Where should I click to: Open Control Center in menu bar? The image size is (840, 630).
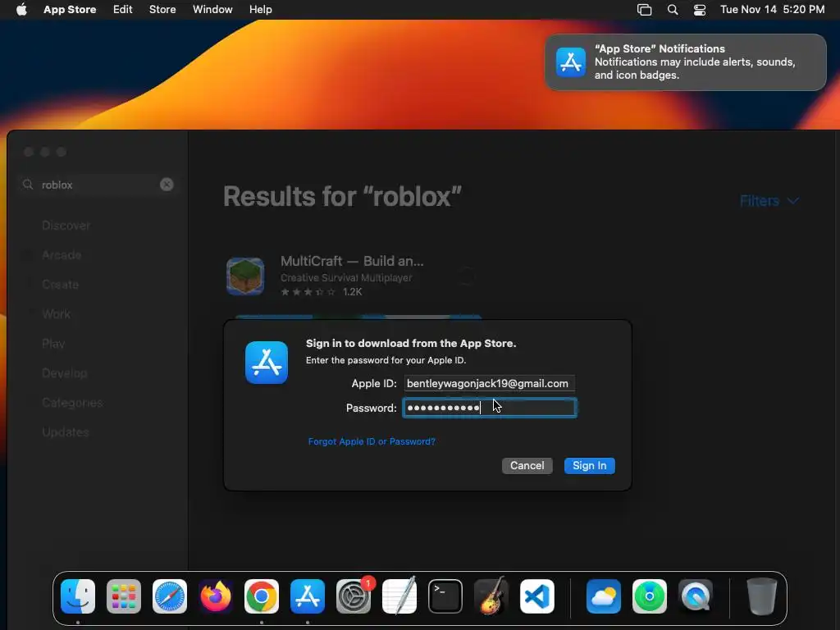699,10
